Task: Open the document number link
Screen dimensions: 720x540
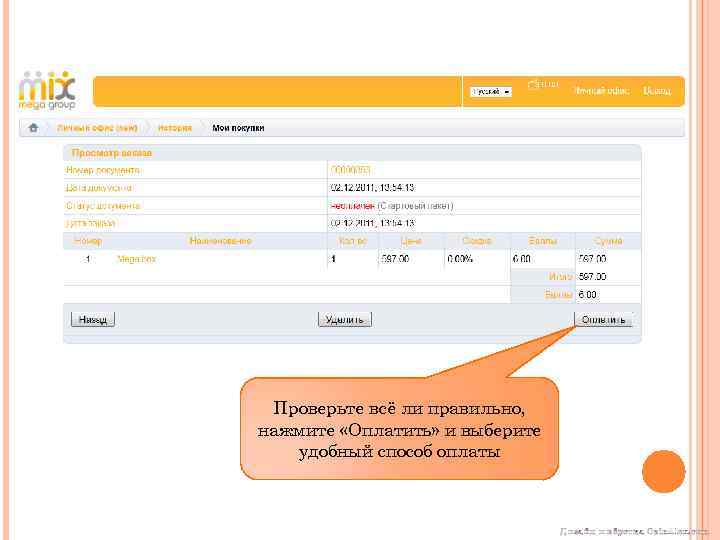Action: pyautogui.click(x=350, y=170)
